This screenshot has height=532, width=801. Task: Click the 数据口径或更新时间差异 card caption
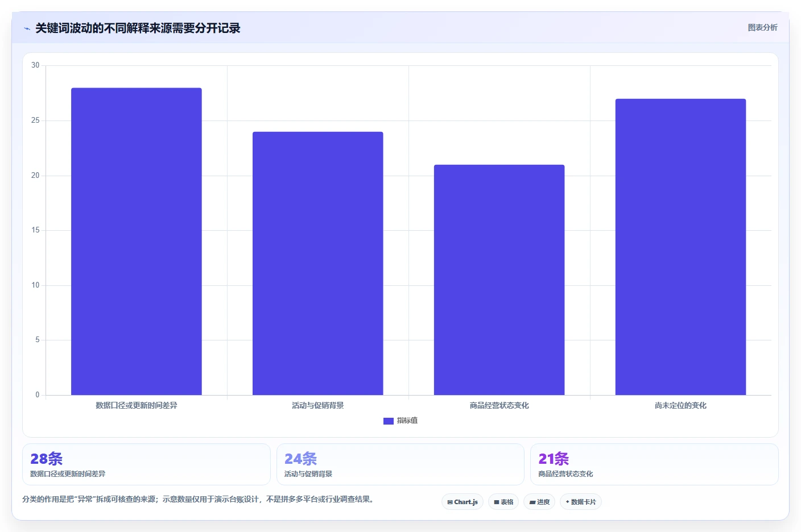click(x=68, y=474)
